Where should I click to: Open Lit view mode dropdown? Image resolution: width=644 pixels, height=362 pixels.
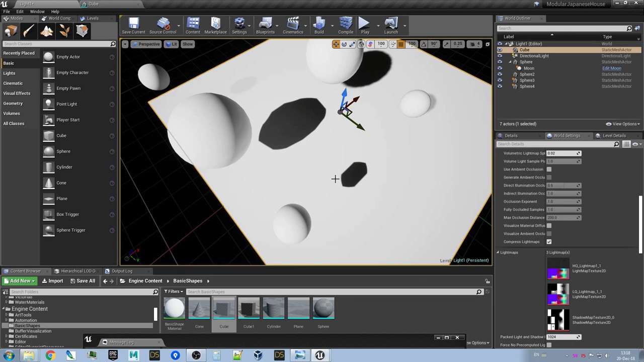click(x=172, y=44)
